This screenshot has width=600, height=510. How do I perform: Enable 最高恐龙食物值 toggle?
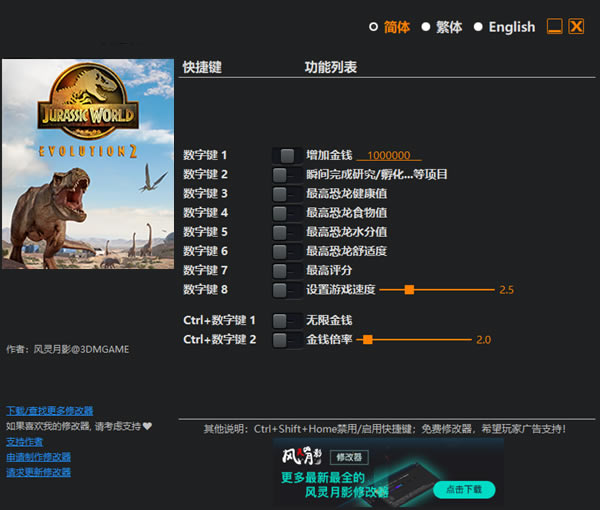click(x=287, y=212)
